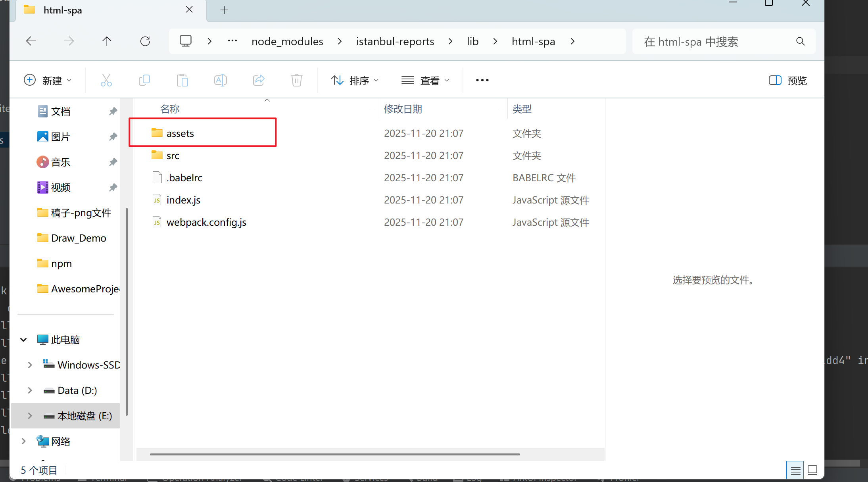Open the View dropdown menu

(425, 81)
